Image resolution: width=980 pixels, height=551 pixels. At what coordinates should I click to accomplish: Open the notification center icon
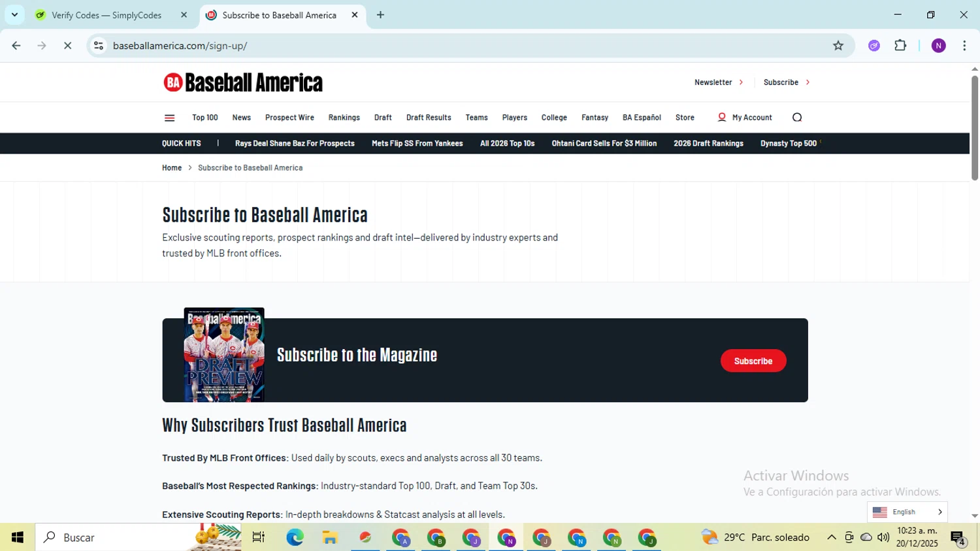[958, 538]
